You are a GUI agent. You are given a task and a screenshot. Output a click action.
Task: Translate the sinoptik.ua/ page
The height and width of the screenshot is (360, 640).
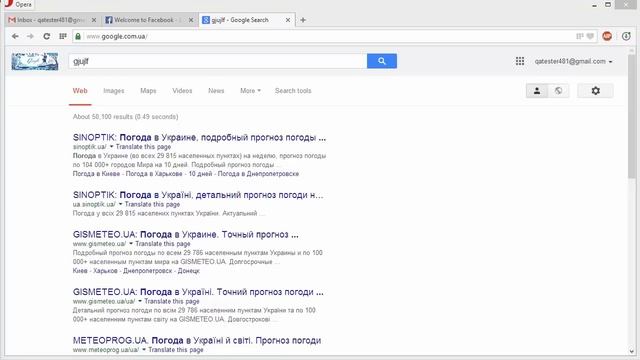click(143, 147)
